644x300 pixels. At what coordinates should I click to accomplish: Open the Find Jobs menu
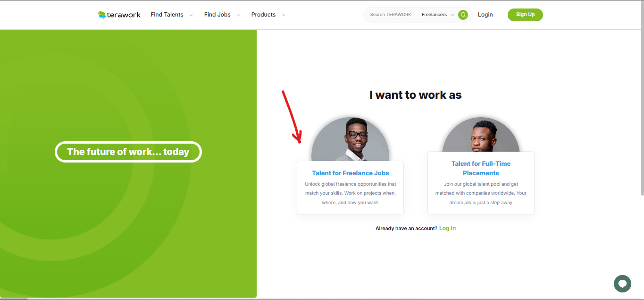[x=217, y=15]
